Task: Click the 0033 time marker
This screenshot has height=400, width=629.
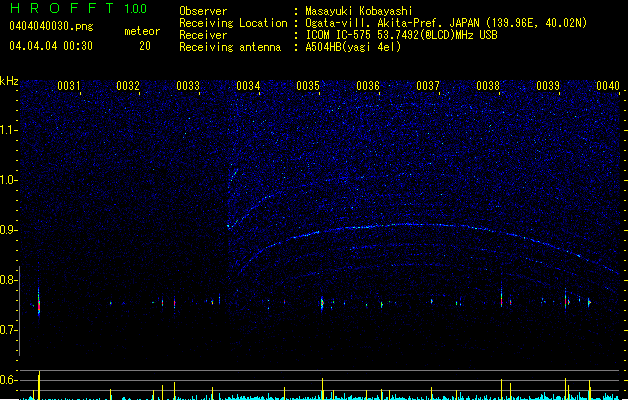Action: tap(188, 86)
